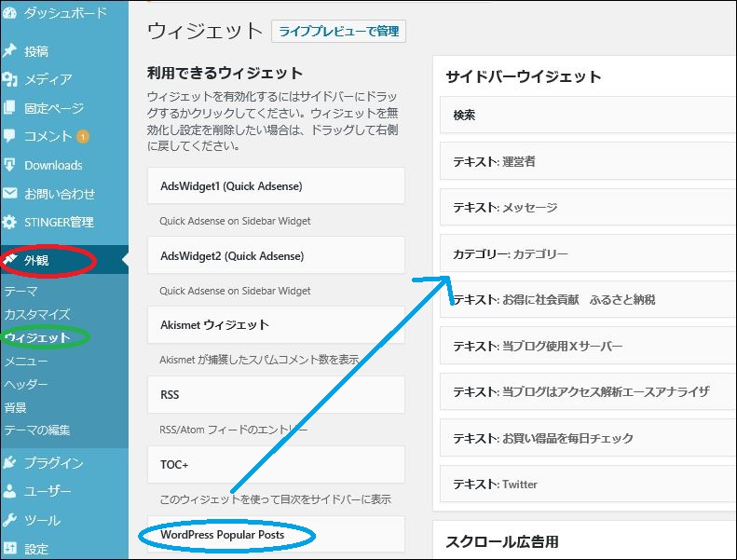Screen dimensions: 737x560
Task: Select the RSS available widget
Action: pos(276,394)
